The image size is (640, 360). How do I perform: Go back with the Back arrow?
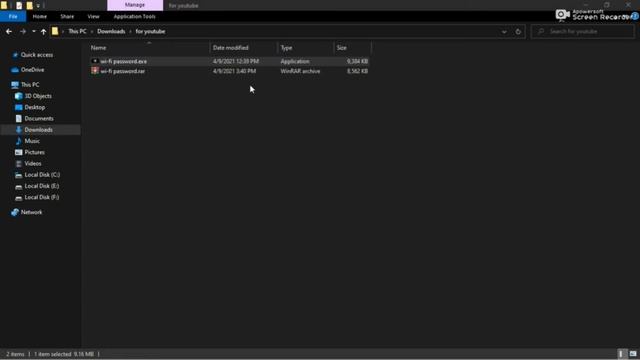pos(9,31)
